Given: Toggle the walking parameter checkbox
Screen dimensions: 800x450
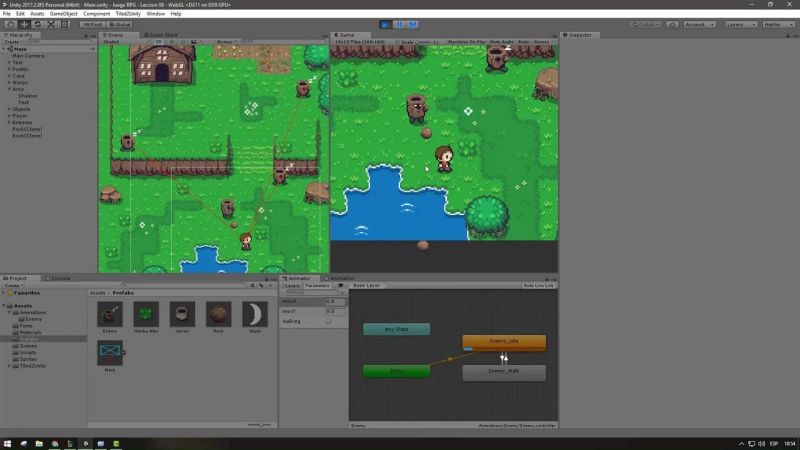Looking at the screenshot, I should 328,321.
